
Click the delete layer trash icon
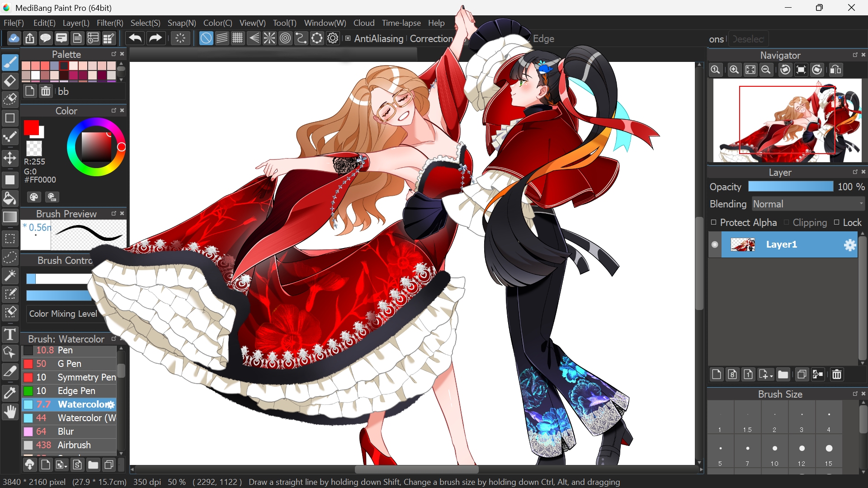click(837, 375)
